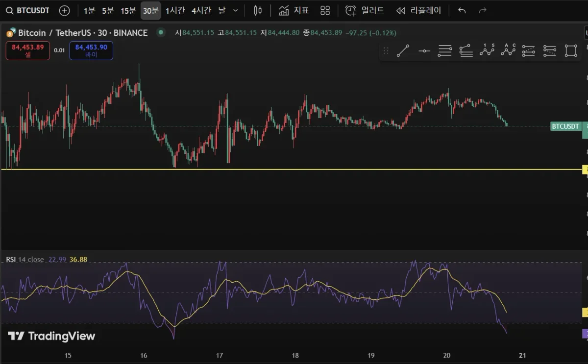Select the 날 daily timeframe
The image size is (588, 364).
tap(222, 11)
